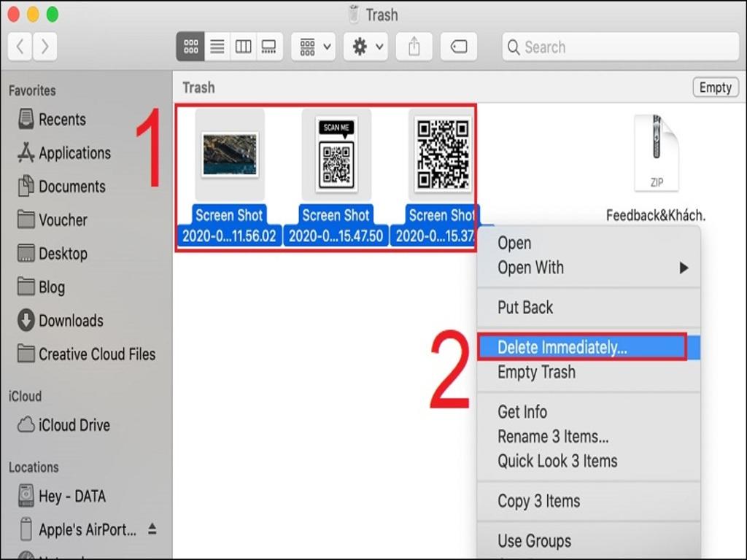
Task: Open the group-by dropdown in toolbar
Action: [314, 47]
